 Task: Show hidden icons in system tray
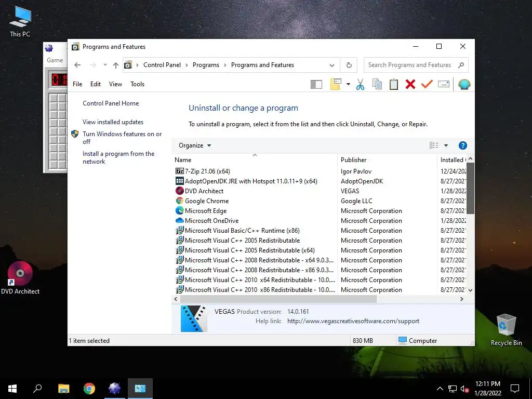[x=440, y=389]
